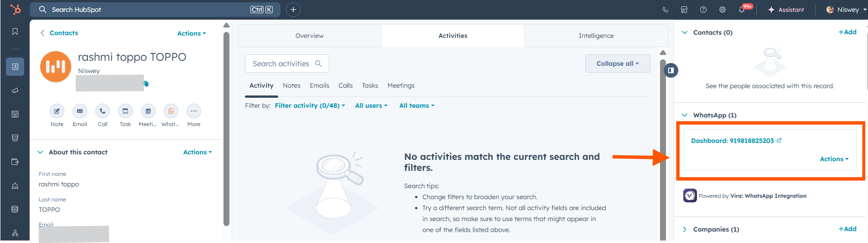Screen dimensions: 868x243
Task: Open the Settings gear icon
Action: coord(722,10)
